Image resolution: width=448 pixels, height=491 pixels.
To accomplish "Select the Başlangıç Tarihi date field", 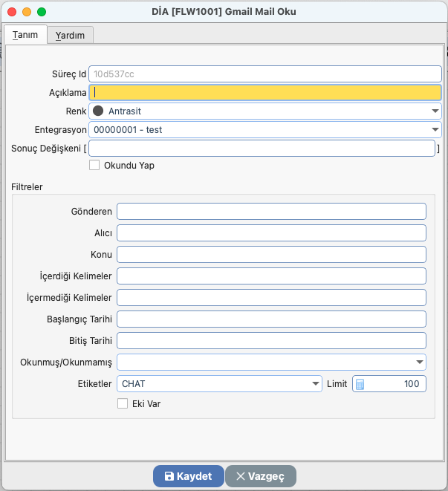I will click(x=271, y=319).
